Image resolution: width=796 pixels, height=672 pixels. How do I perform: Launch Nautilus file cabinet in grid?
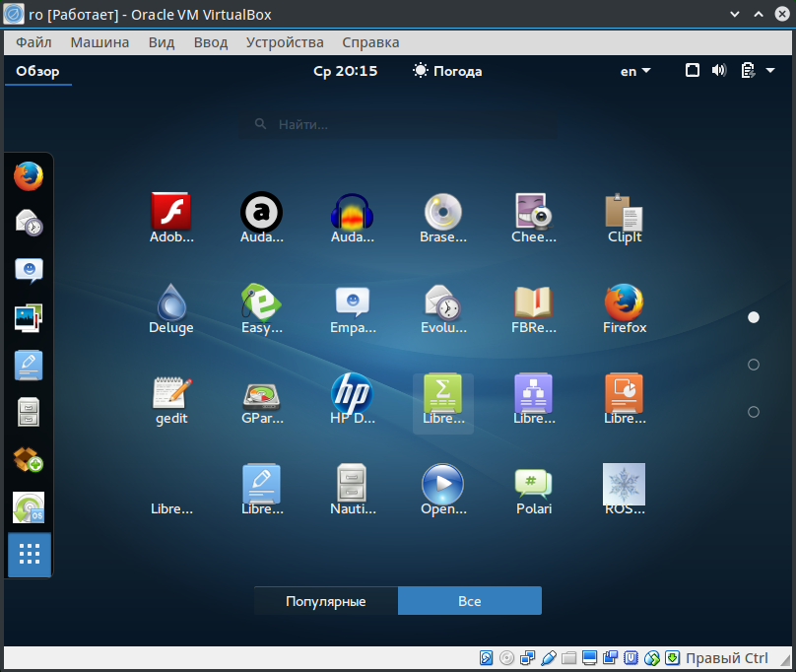tap(353, 490)
